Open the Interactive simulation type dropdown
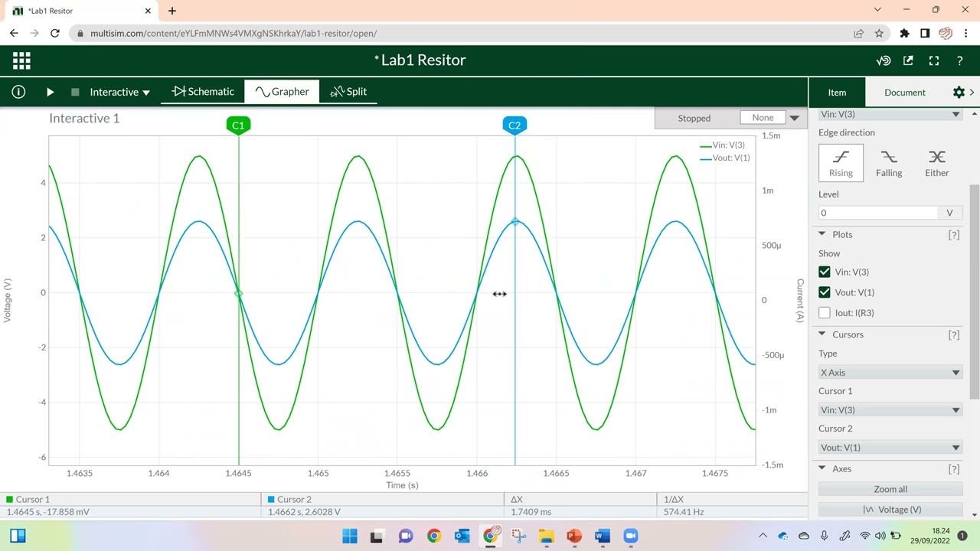Screen dimensions: 980x551 coord(119,92)
